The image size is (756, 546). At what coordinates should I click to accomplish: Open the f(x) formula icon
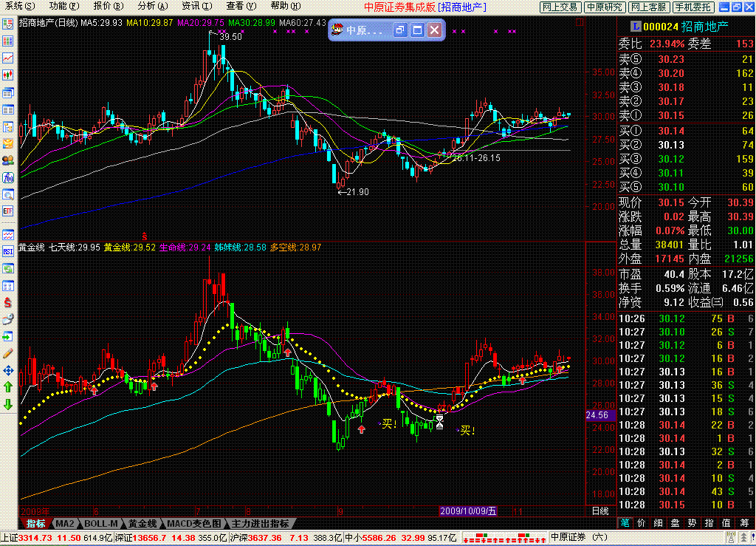pyautogui.click(x=7, y=177)
